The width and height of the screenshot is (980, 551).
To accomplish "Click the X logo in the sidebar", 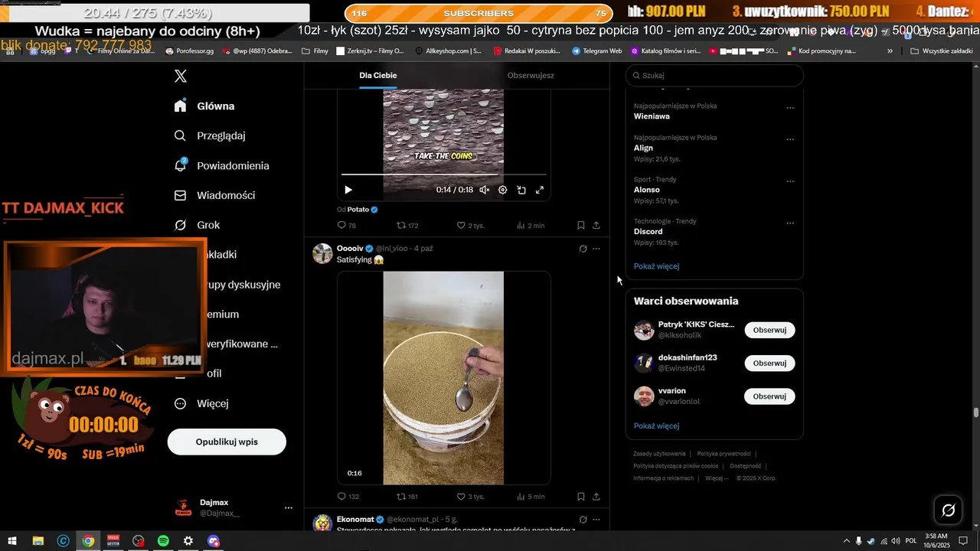I will pos(181,76).
